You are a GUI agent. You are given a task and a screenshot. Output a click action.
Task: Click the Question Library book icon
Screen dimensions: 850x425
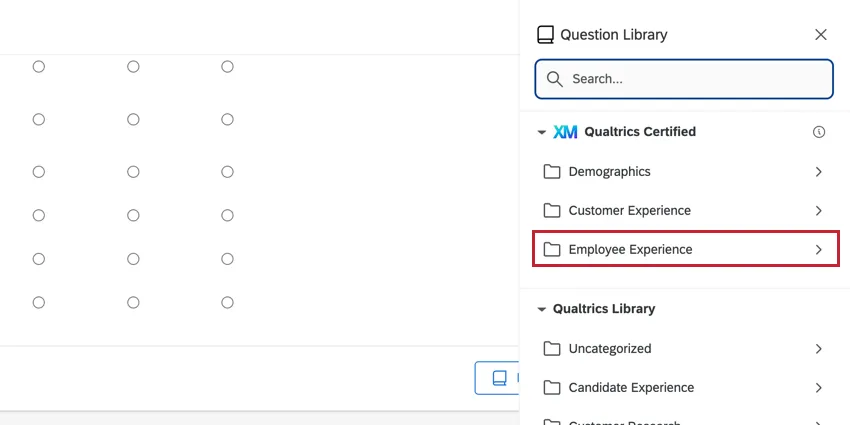coord(545,35)
